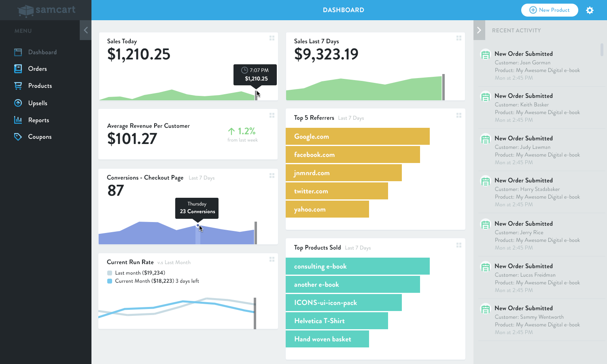Open the Products menu item

coord(40,86)
